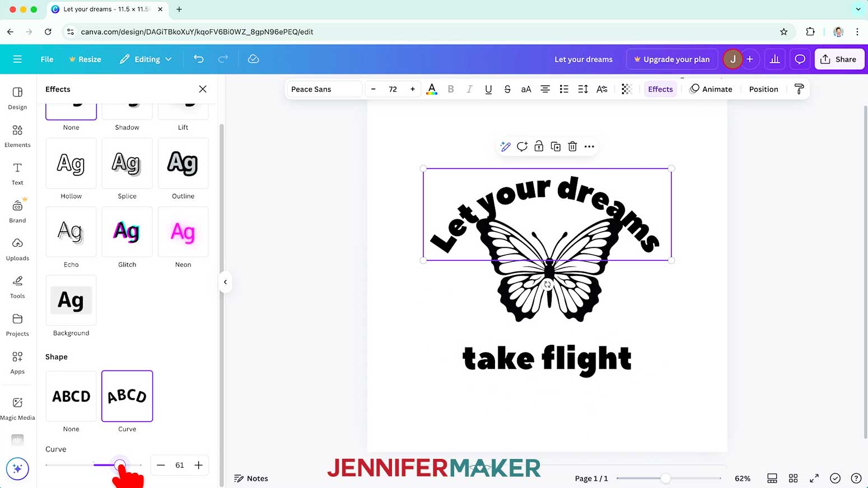Viewport: 868px width, 488px height.
Task: Open the more options ellipsis above text
Action: click(589, 147)
